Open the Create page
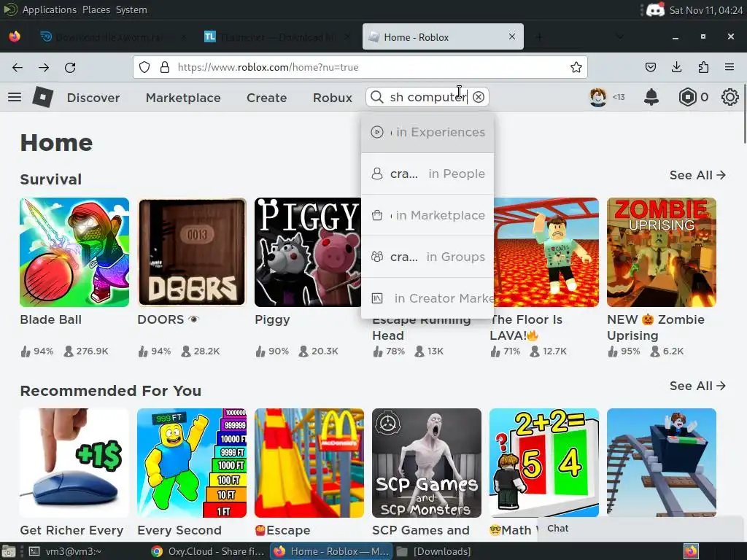The image size is (747, 560). pyautogui.click(x=267, y=98)
